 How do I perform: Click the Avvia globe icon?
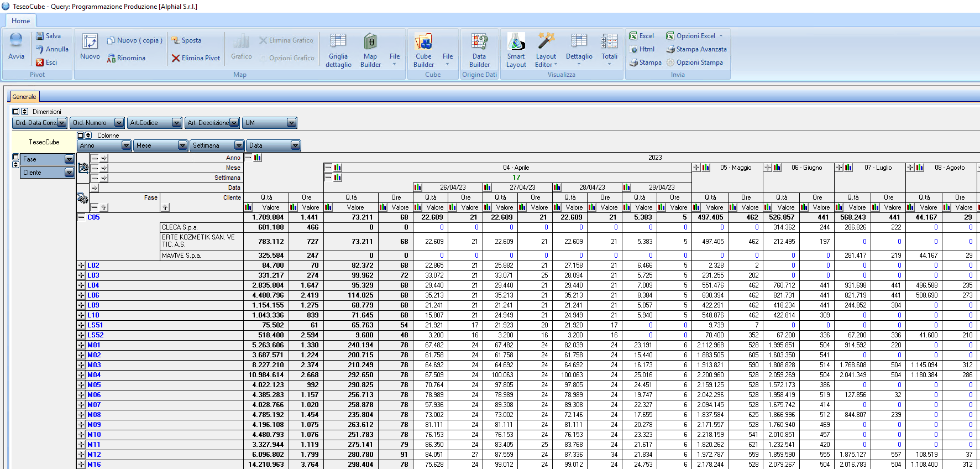(16, 40)
